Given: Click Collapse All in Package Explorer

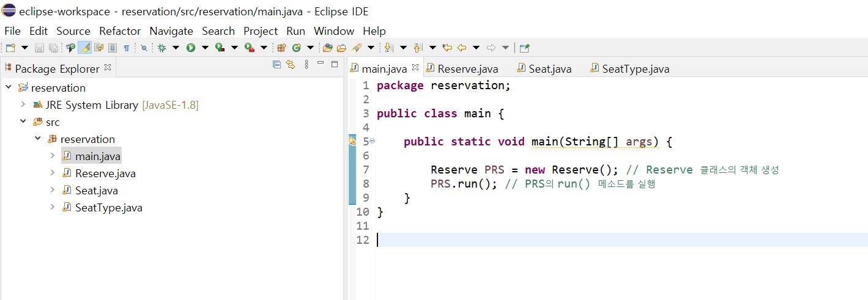Looking at the screenshot, I should click(x=276, y=64).
